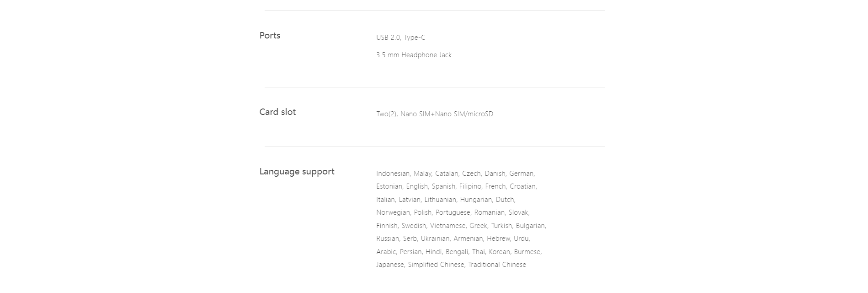Click the word Norwegian in language list

pos(393,212)
